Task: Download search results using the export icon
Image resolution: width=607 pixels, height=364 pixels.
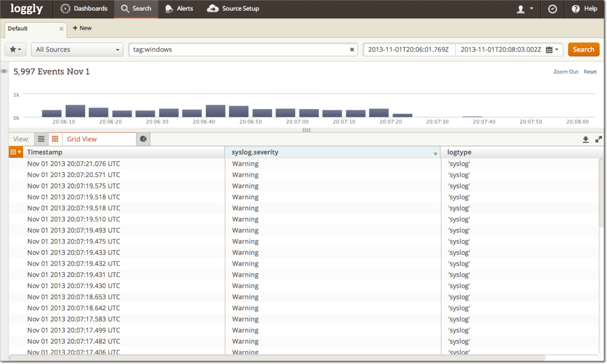Action: point(585,139)
